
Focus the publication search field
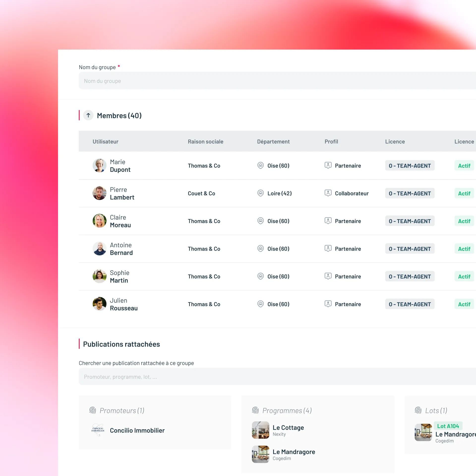point(277,377)
